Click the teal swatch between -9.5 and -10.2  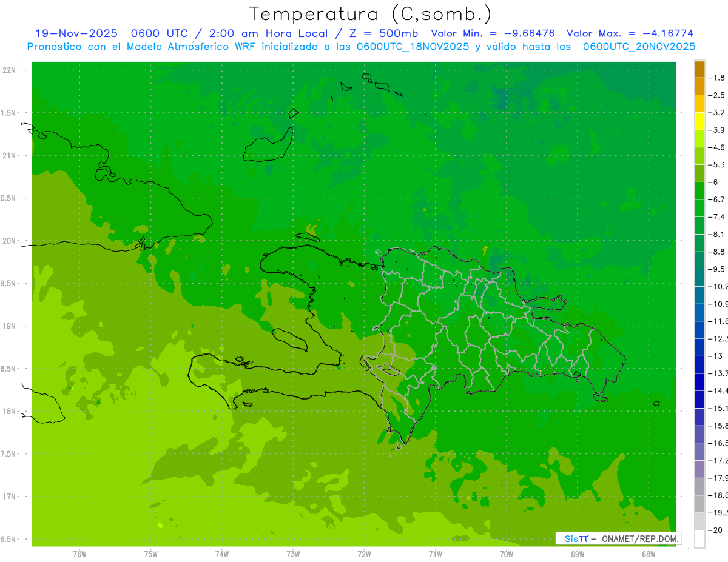[699, 278]
